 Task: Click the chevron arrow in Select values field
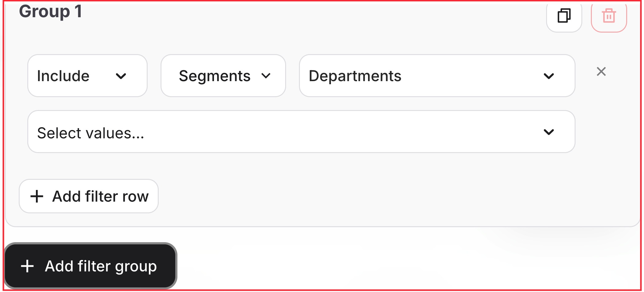pyautogui.click(x=549, y=132)
